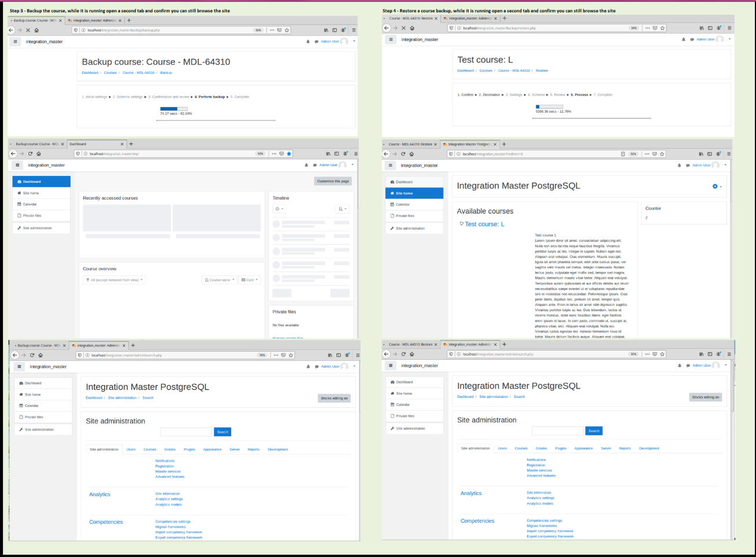Switch to Plugins tab in Step 3 administration window

point(190,449)
